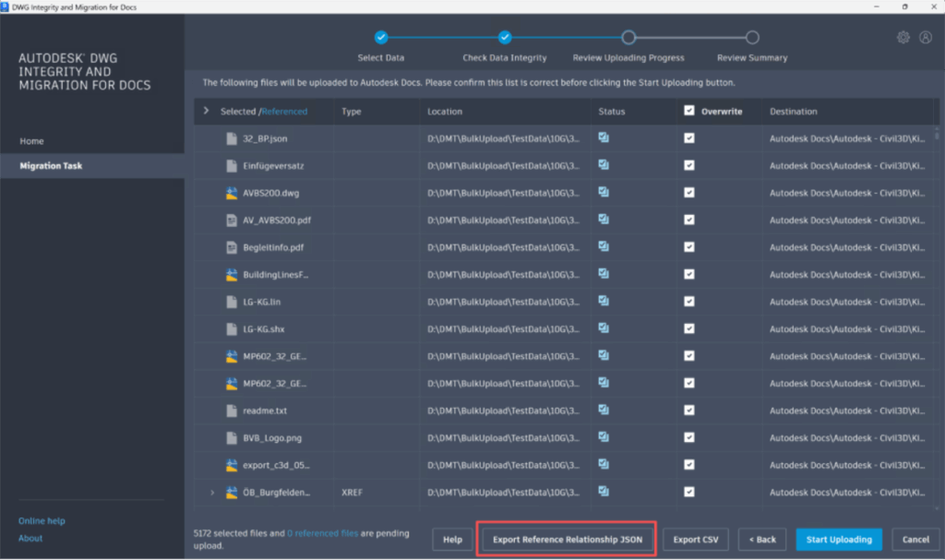
Task: Expand all rows via header chevron
Action: pyautogui.click(x=206, y=111)
